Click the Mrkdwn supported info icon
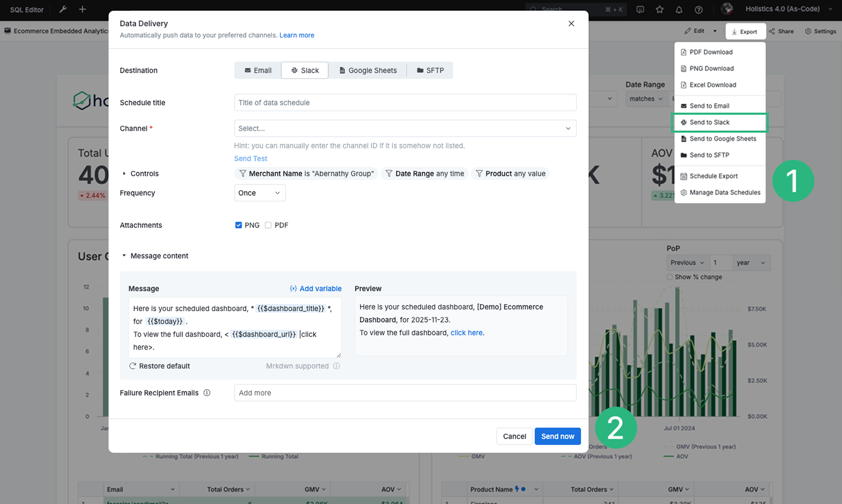Screen dimensions: 842x504 point(336,366)
